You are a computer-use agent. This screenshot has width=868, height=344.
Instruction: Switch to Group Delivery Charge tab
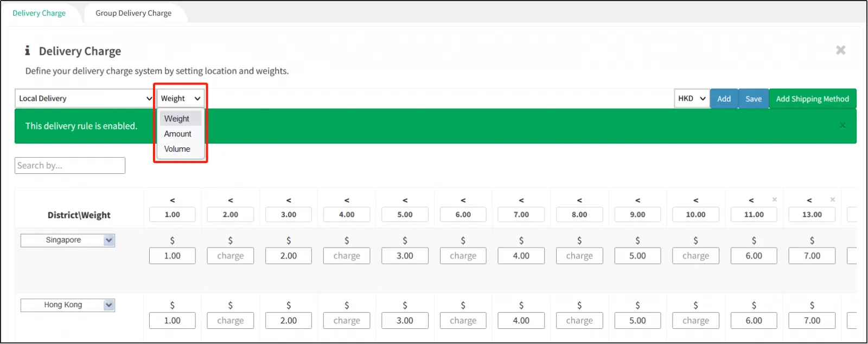133,13
